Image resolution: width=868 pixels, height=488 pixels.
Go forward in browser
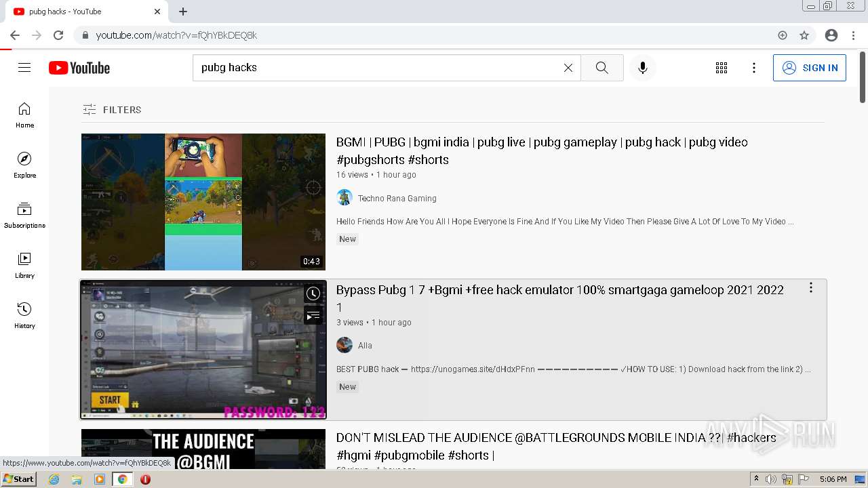click(37, 35)
